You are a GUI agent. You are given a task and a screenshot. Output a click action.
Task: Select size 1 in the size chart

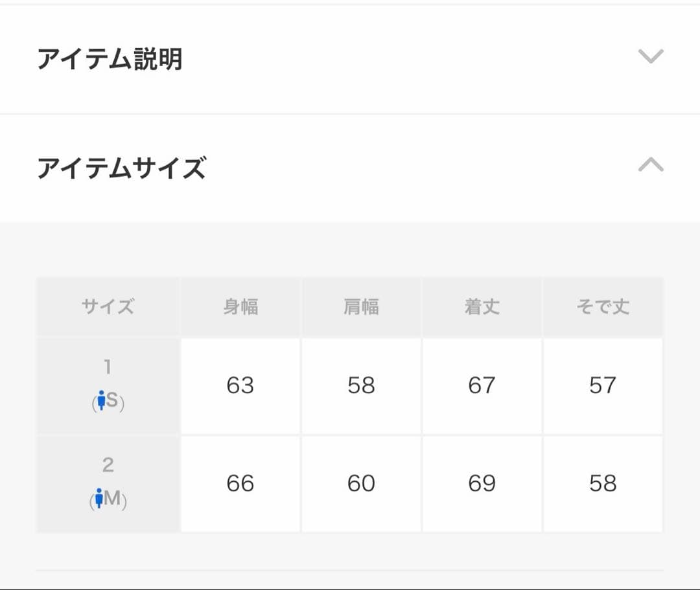pyautogui.click(x=108, y=367)
